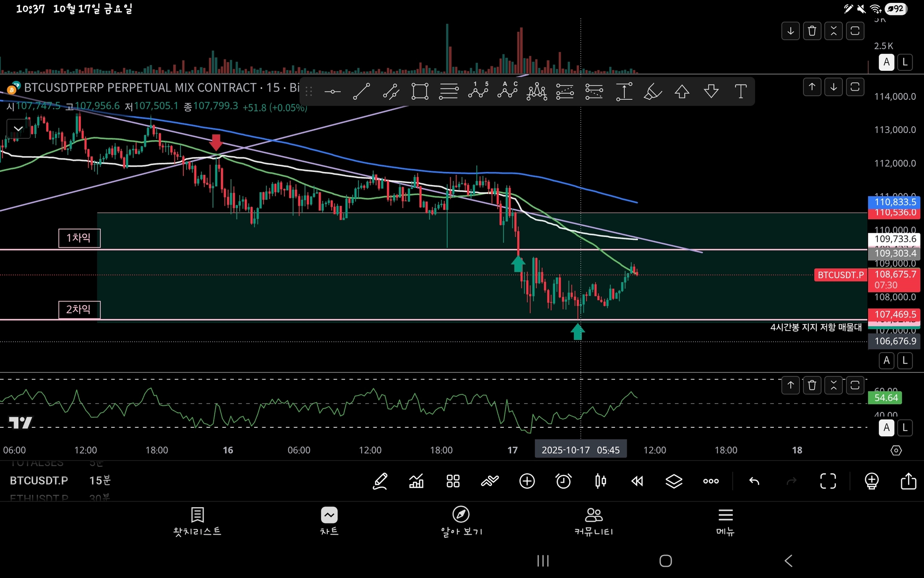Select the arrow up marker tool
The width and height of the screenshot is (924, 578).
click(x=682, y=91)
